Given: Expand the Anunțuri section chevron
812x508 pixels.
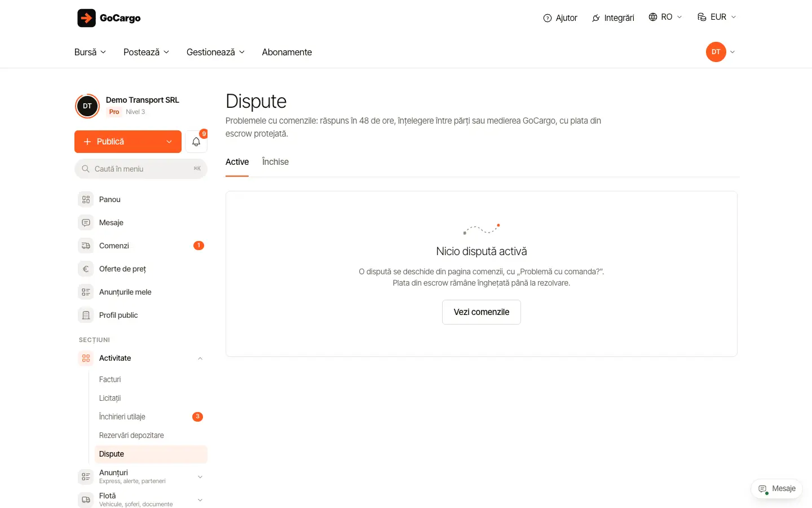Looking at the screenshot, I should click(x=200, y=477).
